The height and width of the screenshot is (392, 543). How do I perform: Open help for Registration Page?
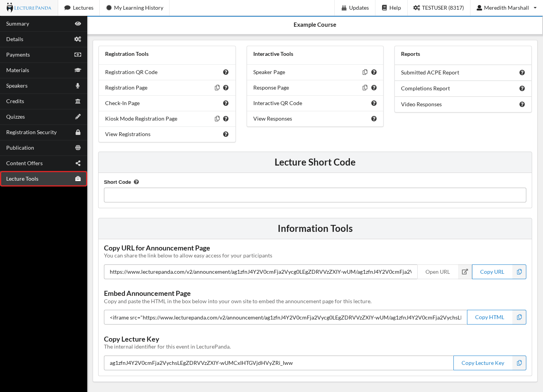[226, 88]
